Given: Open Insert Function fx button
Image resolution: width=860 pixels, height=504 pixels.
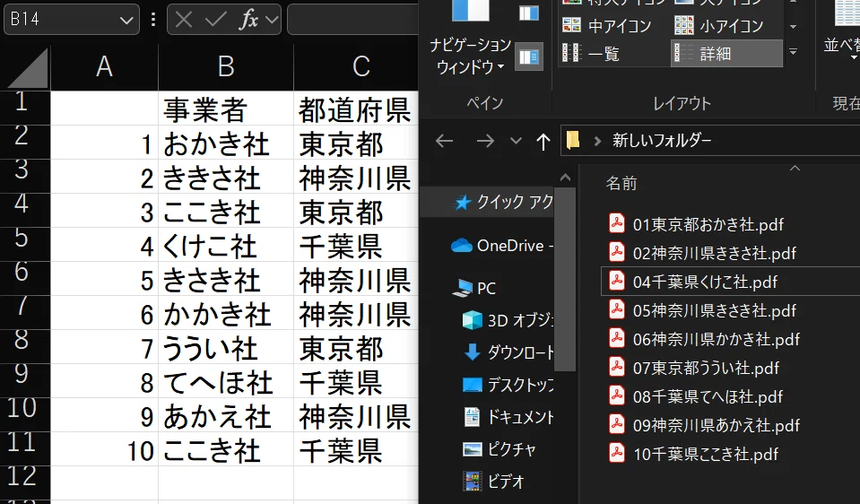Looking at the screenshot, I should coord(248,21).
